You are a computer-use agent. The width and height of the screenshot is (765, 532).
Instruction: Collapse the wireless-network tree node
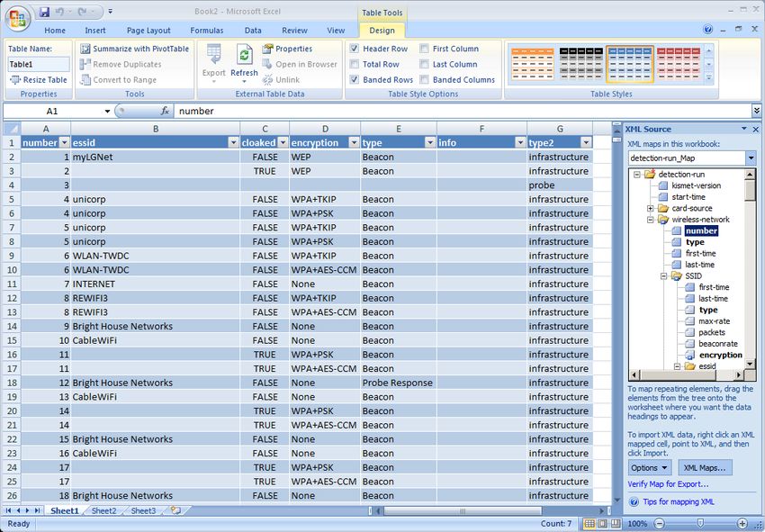tap(651, 220)
